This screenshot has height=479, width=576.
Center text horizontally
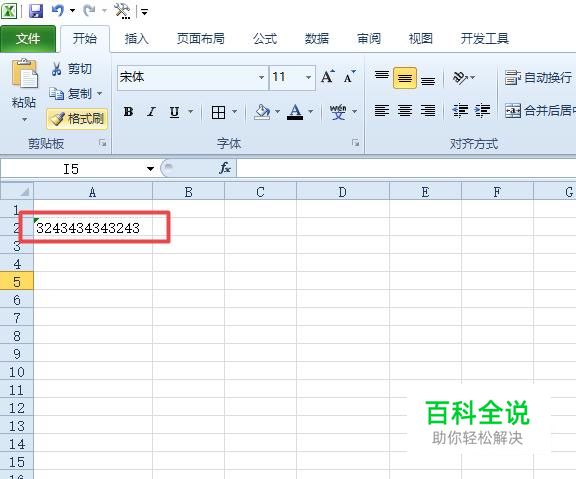pos(405,111)
